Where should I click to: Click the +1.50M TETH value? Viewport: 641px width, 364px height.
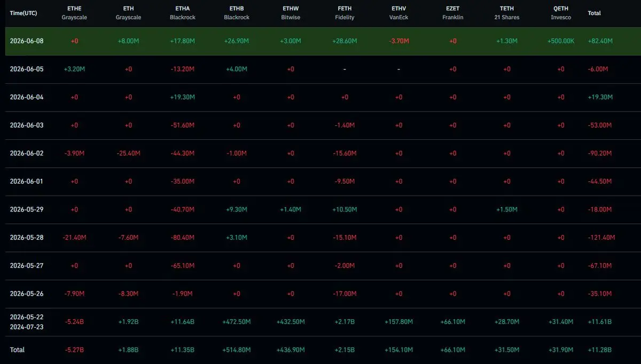(x=507, y=210)
